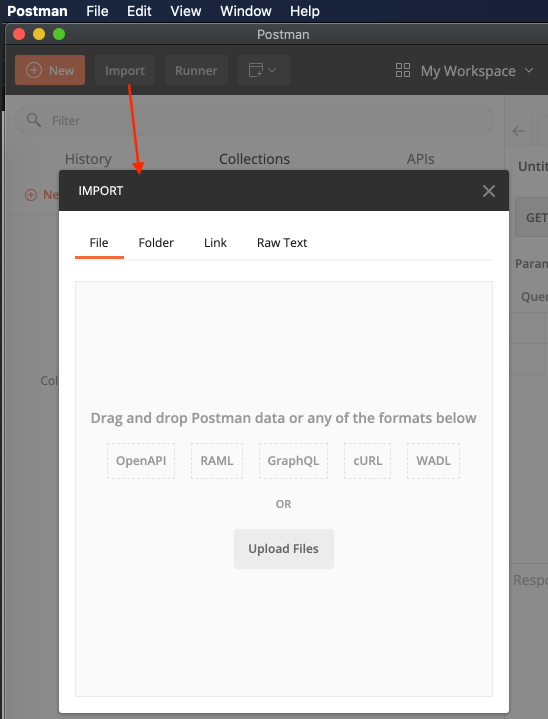This screenshot has height=719, width=548.
Task: Open the Help menu
Action: point(305,11)
